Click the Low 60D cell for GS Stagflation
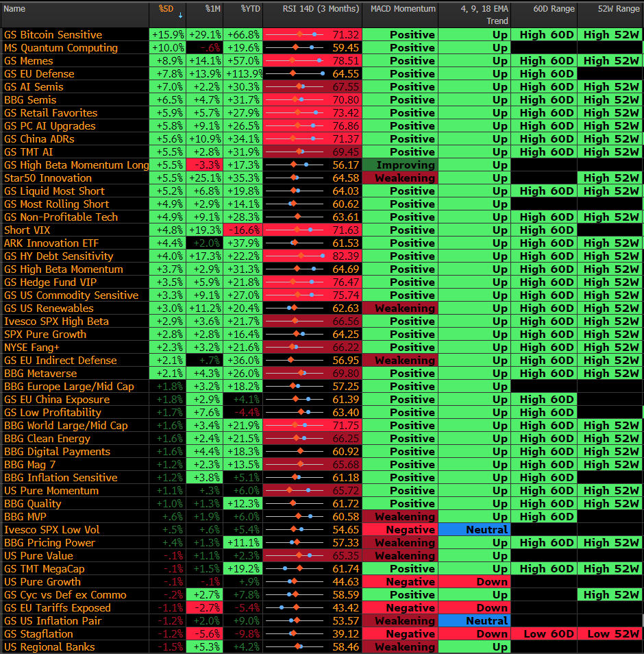The width and height of the screenshot is (644, 654). click(x=544, y=634)
